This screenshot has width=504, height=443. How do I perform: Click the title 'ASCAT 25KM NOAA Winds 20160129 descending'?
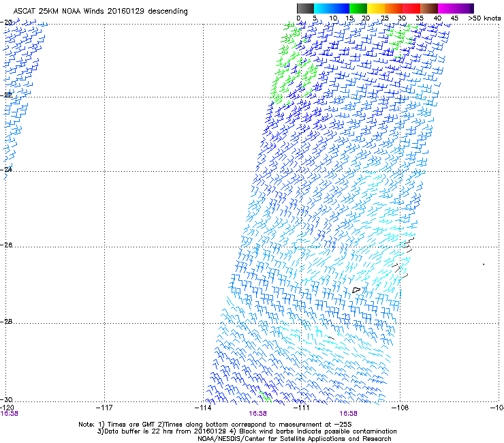pyautogui.click(x=100, y=11)
